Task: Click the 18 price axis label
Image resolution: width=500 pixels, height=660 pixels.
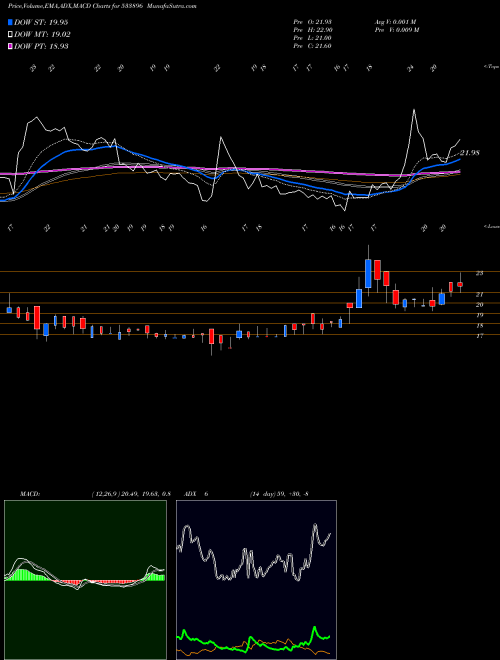Action: 479,325
